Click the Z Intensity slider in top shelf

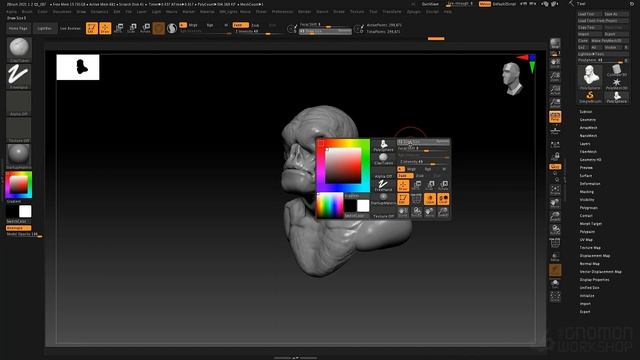click(258, 31)
